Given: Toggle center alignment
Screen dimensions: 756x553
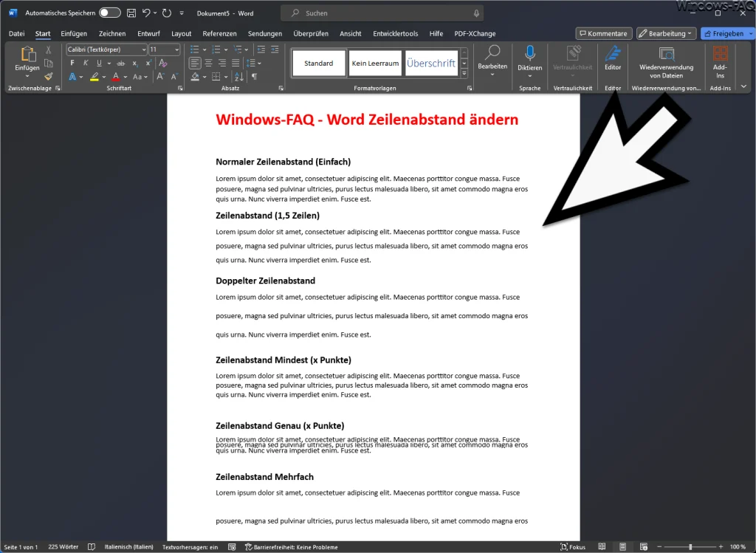Looking at the screenshot, I should (208, 63).
